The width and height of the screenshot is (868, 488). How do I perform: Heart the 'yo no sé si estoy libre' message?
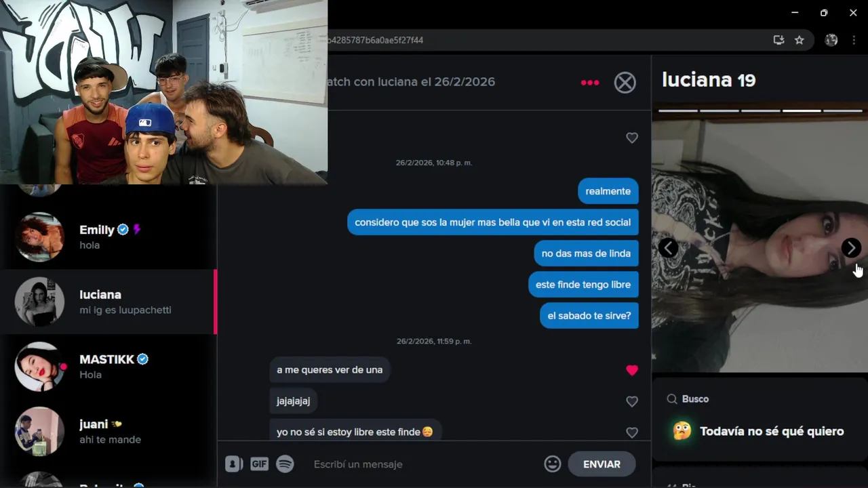coord(632,432)
